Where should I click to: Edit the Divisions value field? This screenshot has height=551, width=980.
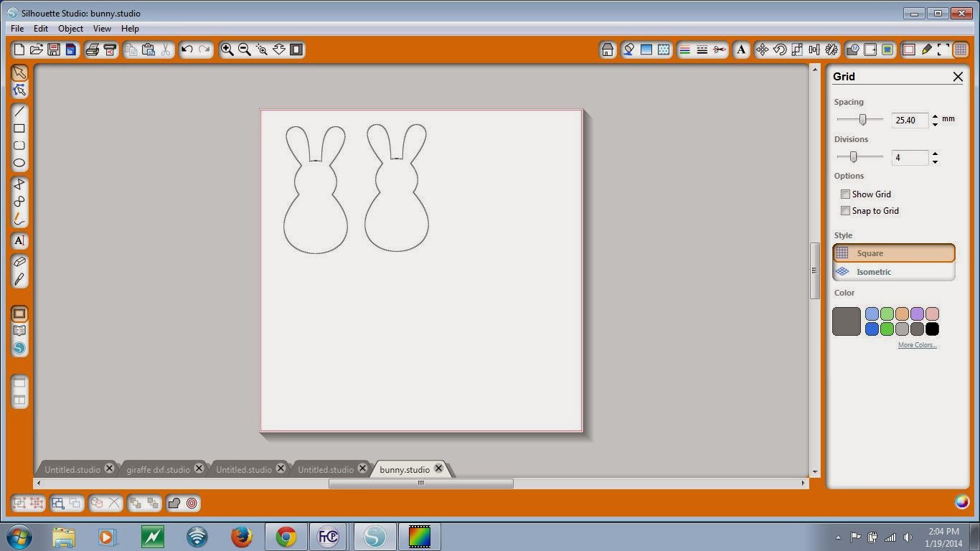point(910,158)
